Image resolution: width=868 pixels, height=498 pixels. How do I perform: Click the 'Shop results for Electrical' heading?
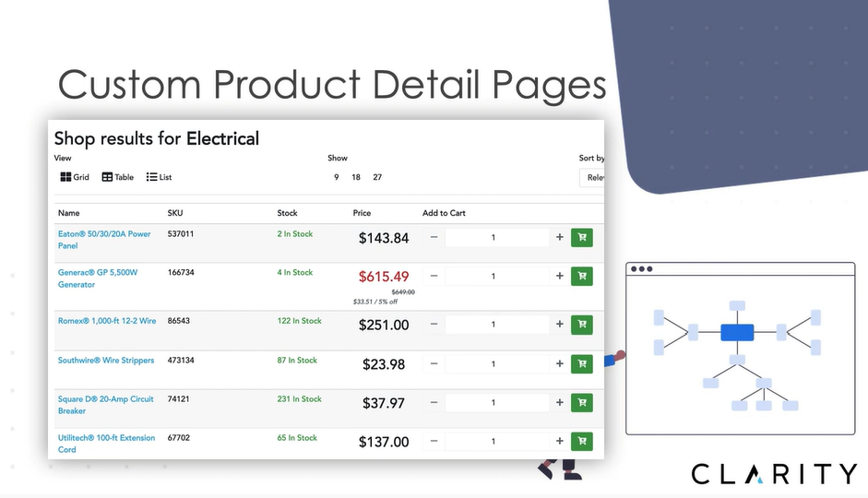pos(156,138)
